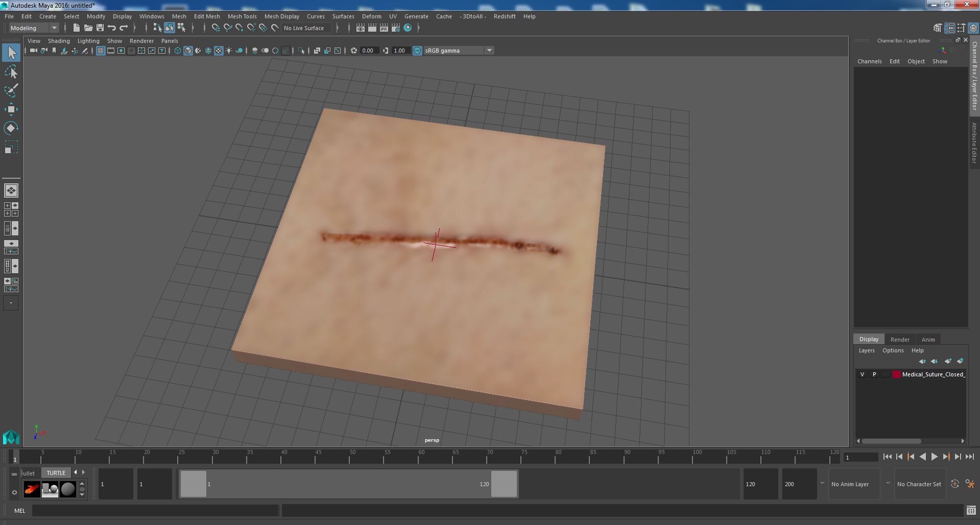The height and width of the screenshot is (525, 980).
Task: Redo the last undone action
Action: pos(124,28)
